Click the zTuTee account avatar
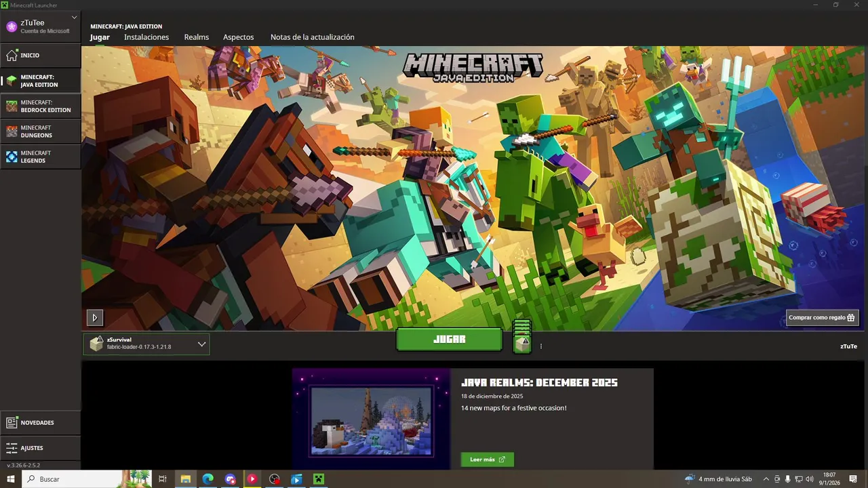868x488 pixels. point(12,26)
